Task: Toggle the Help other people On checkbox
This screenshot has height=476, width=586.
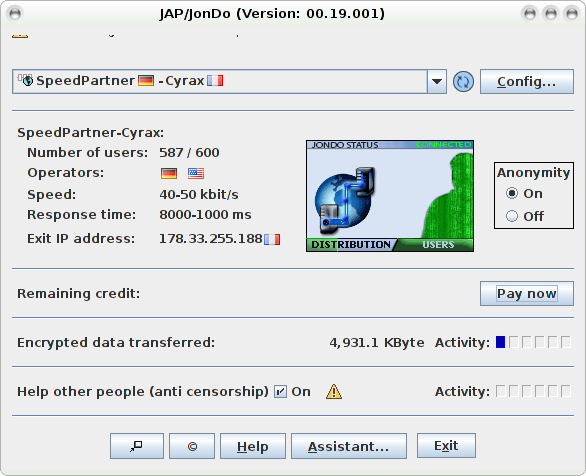Action: (280, 392)
